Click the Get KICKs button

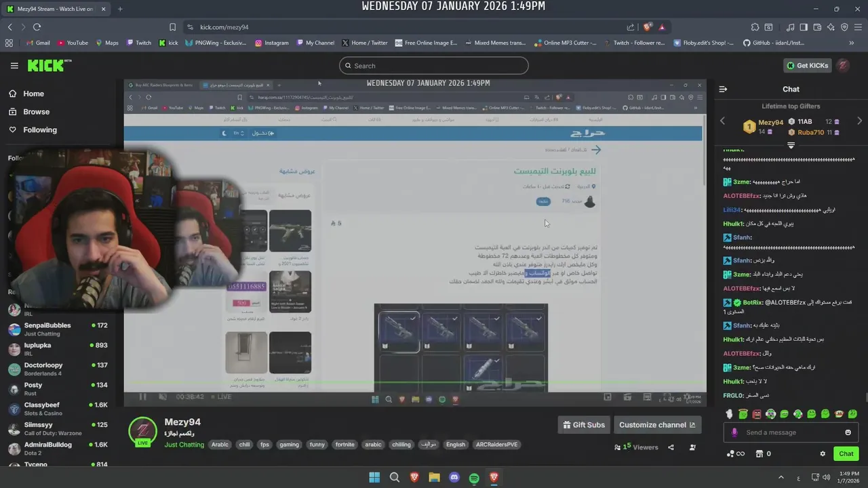tap(807, 66)
